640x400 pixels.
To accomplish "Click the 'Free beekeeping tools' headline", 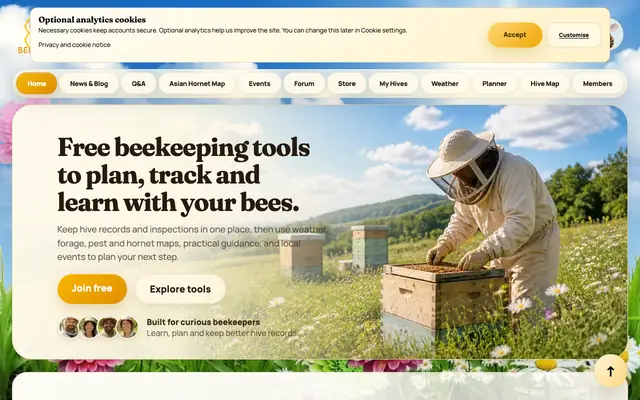I will [184, 175].
